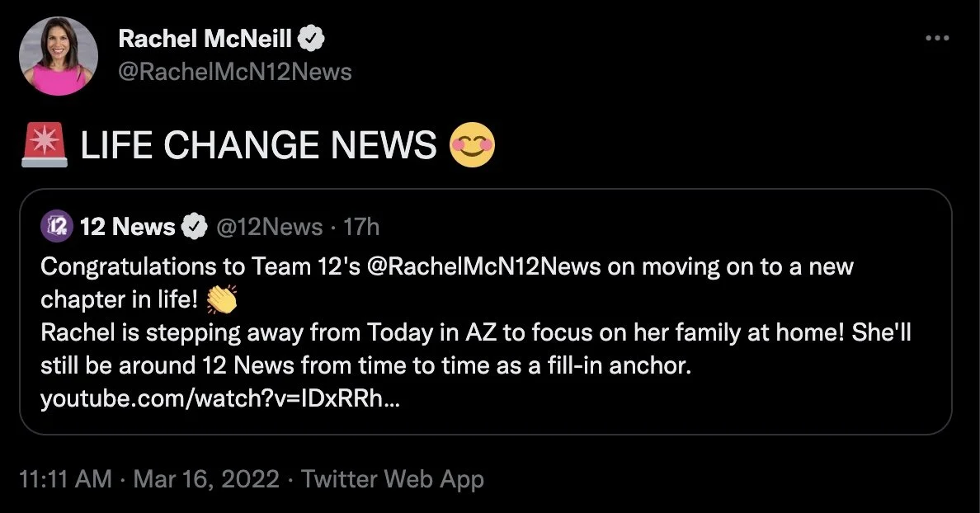
Task: Click the Twitter Web App source label
Action: click(393, 479)
